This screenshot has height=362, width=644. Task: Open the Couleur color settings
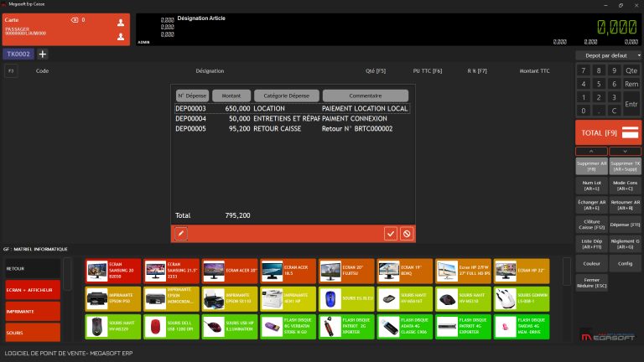point(591,263)
